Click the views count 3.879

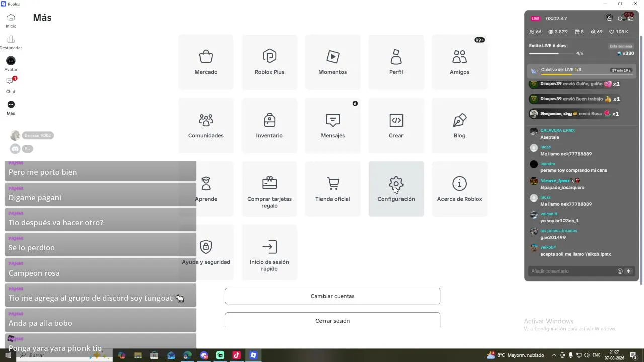[x=557, y=32]
